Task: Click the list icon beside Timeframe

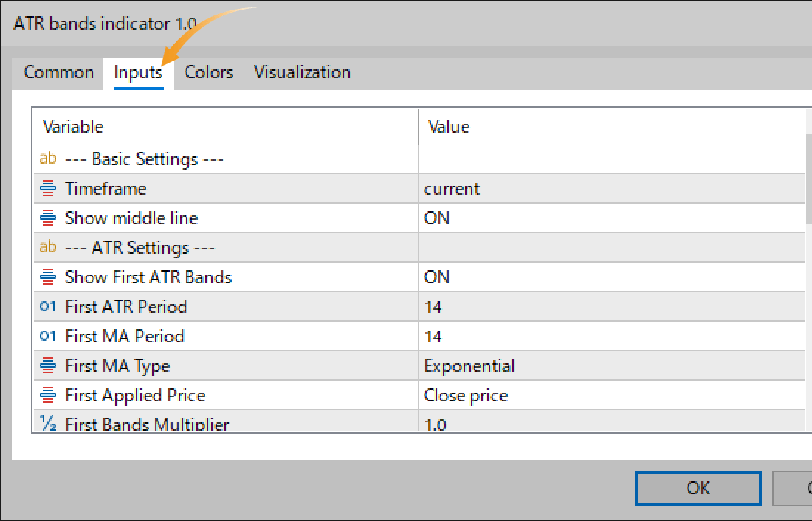Action: point(47,188)
